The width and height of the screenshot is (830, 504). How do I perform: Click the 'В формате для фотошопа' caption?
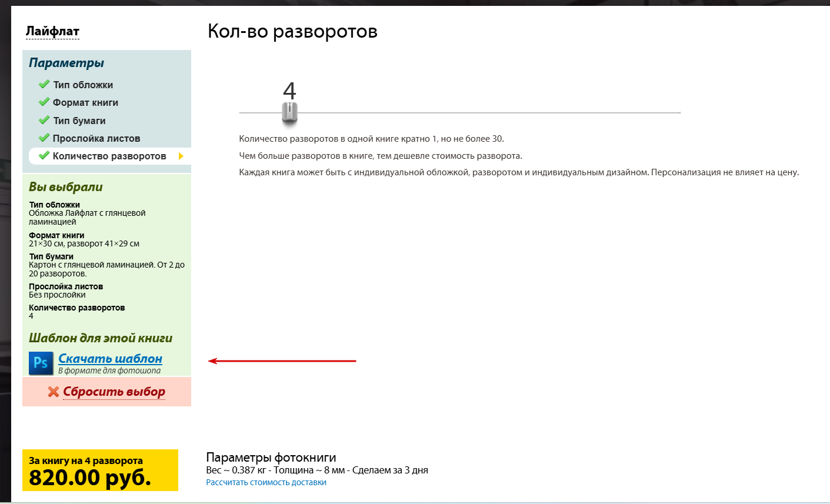[x=109, y=371]
